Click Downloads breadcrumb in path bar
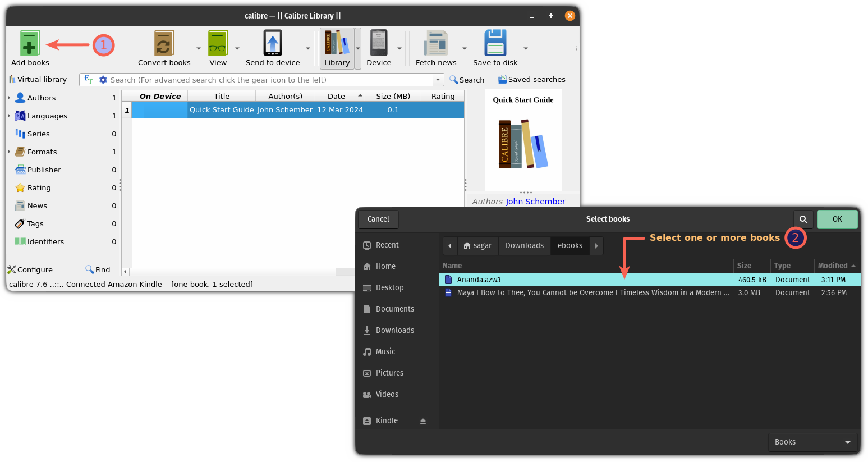The width and height of the screenshot is (868, 462). (x=525, y=245)
